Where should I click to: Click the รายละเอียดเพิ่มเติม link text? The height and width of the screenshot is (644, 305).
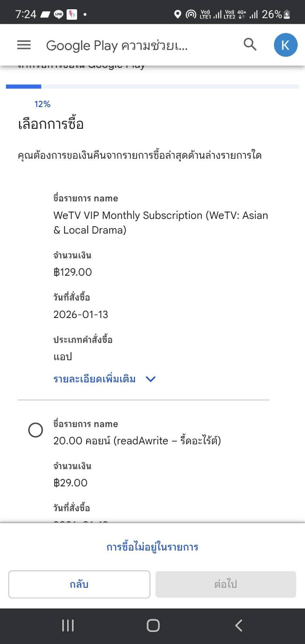point(94,379)
